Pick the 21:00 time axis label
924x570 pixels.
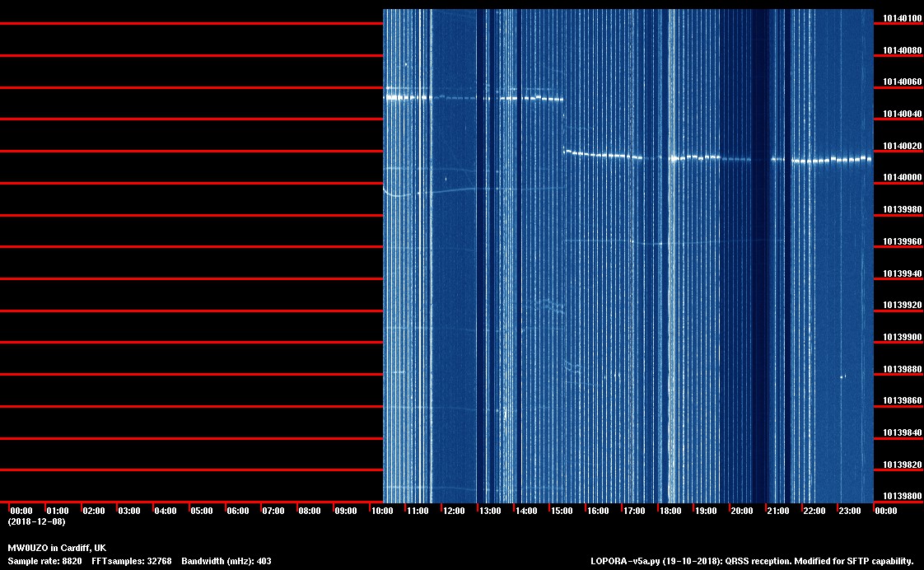[777, 512]
